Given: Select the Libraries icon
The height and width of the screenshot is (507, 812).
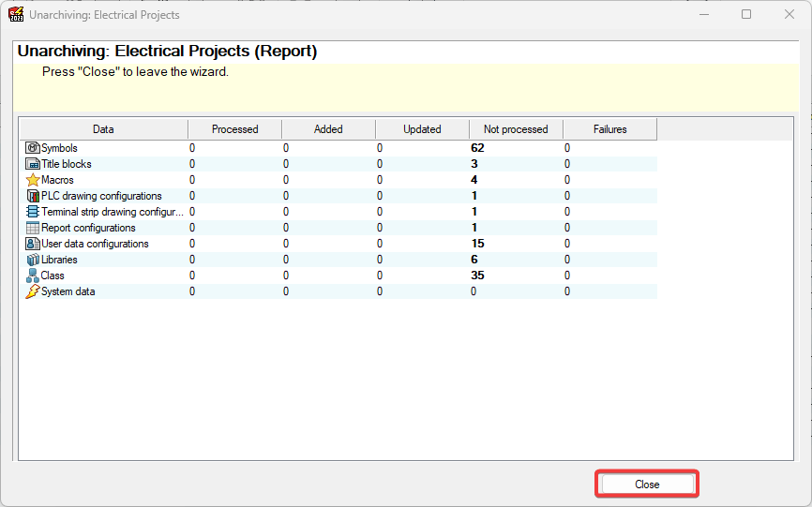Looking at the screenshot, I should [x=33, y=260].
